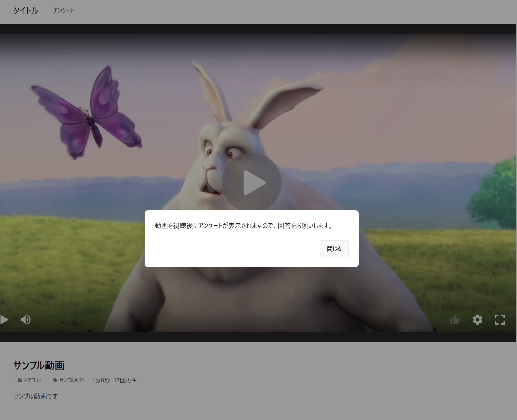Viewport: 517px width, 420px height.
Task: Click the サンプル動画 video title heading
Action: [x=39, y=365]
